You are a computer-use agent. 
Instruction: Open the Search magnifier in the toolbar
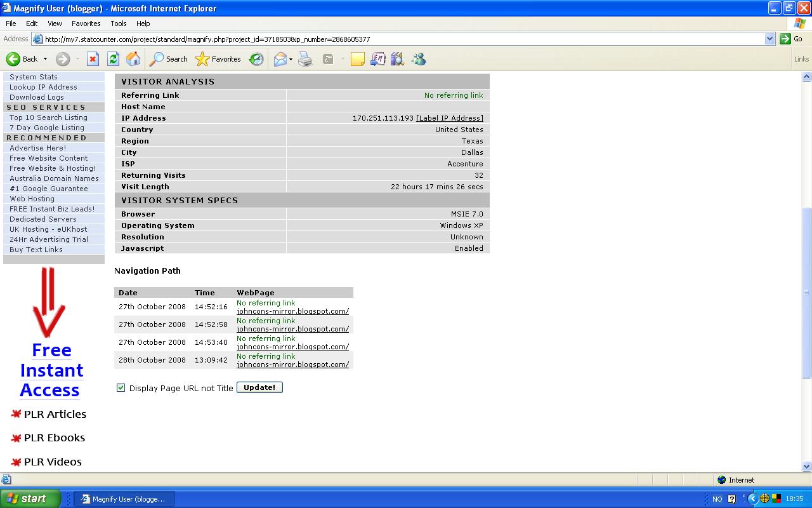168,59
